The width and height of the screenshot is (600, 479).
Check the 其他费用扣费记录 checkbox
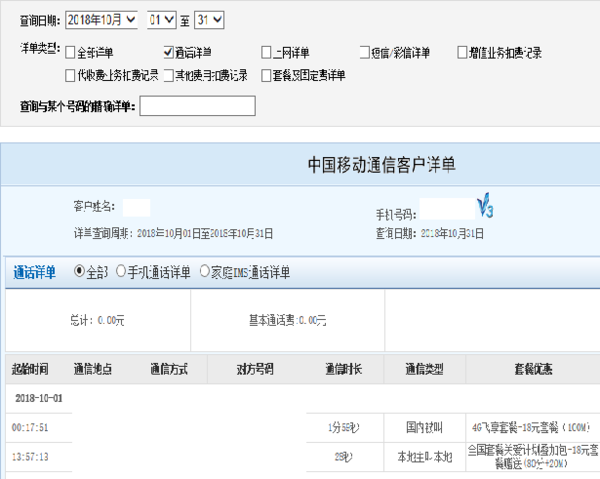pyautogui.click(x=168, y=75)
